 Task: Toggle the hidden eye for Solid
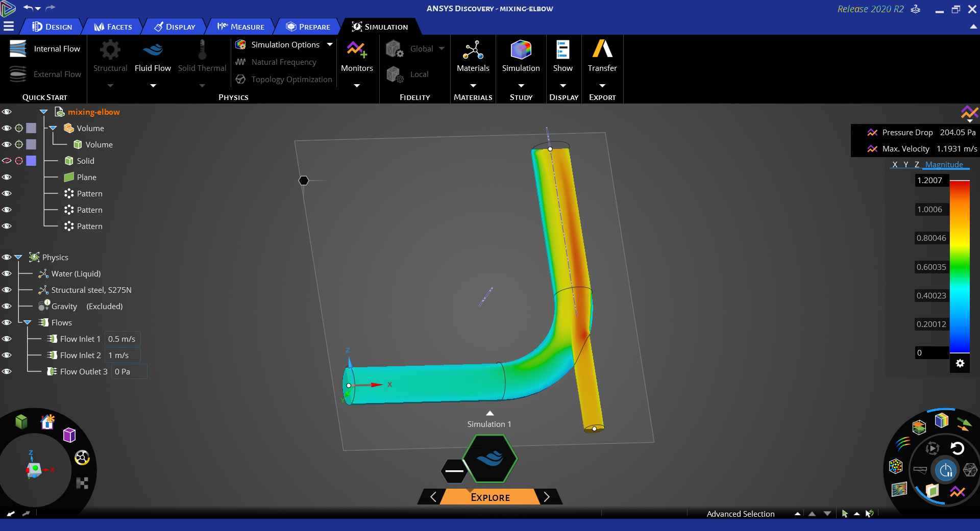pos(7,161)
